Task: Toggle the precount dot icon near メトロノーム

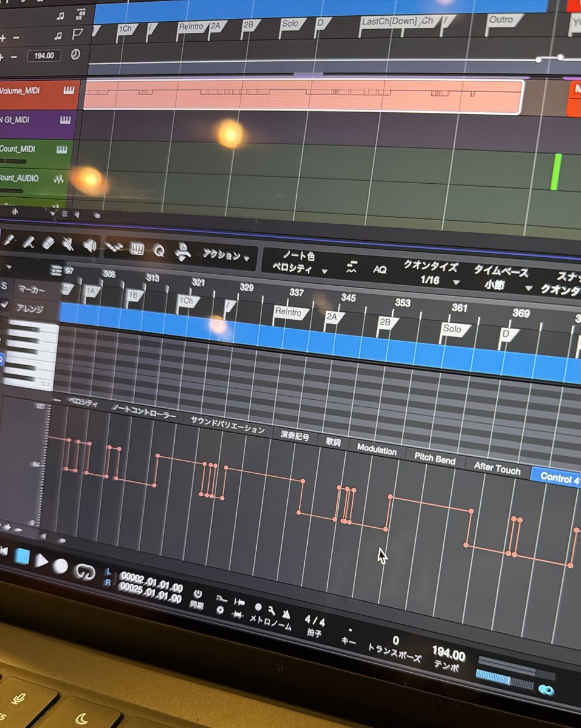Action: [x=257, y=607]
